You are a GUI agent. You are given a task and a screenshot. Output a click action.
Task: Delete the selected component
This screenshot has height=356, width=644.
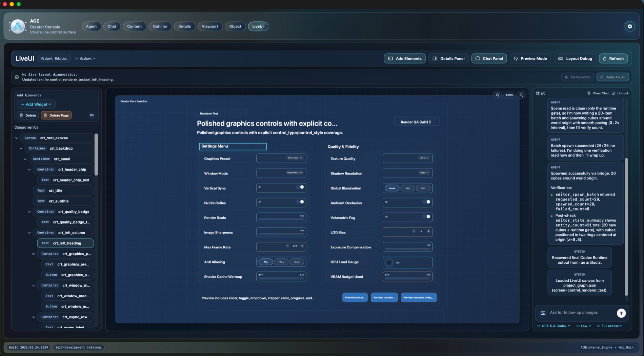coord(27,115)
